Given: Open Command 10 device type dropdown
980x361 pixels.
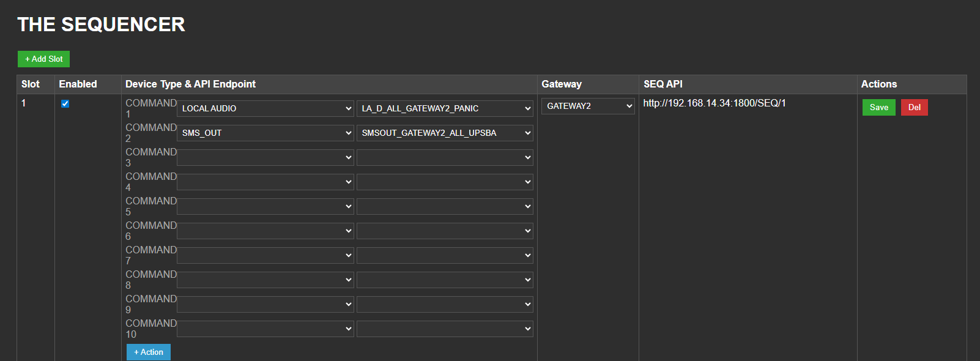Looking at the screenshot, I should [265, 329].
